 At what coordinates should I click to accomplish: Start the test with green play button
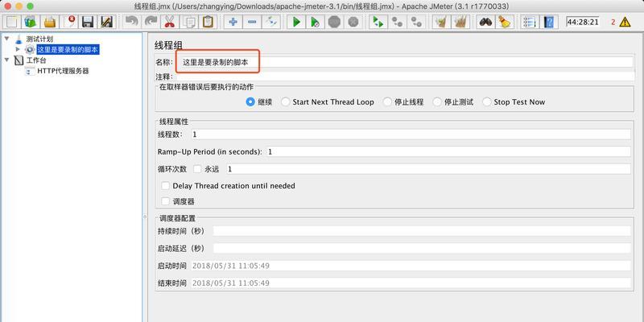click(x=296, y=22)
